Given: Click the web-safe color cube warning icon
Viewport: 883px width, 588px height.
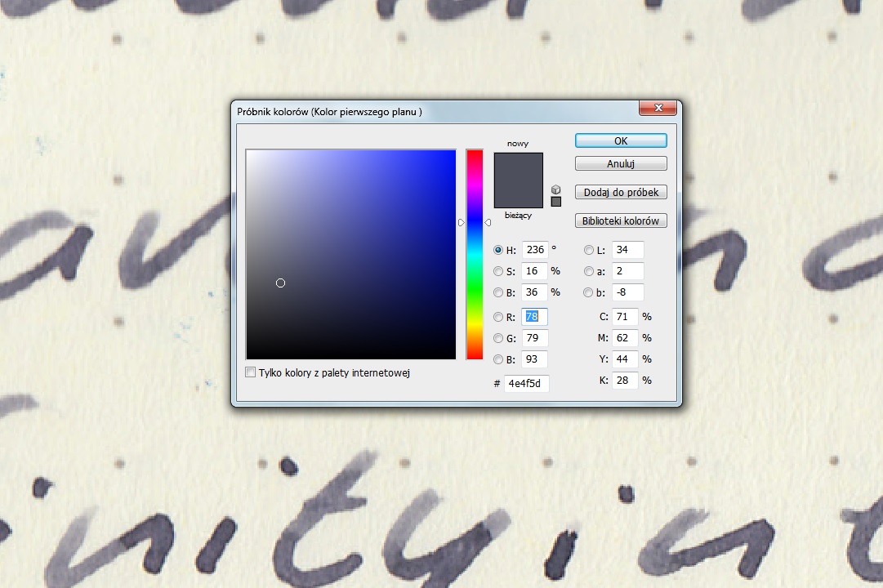Looking at the screenshot, I should click(556, 189).
